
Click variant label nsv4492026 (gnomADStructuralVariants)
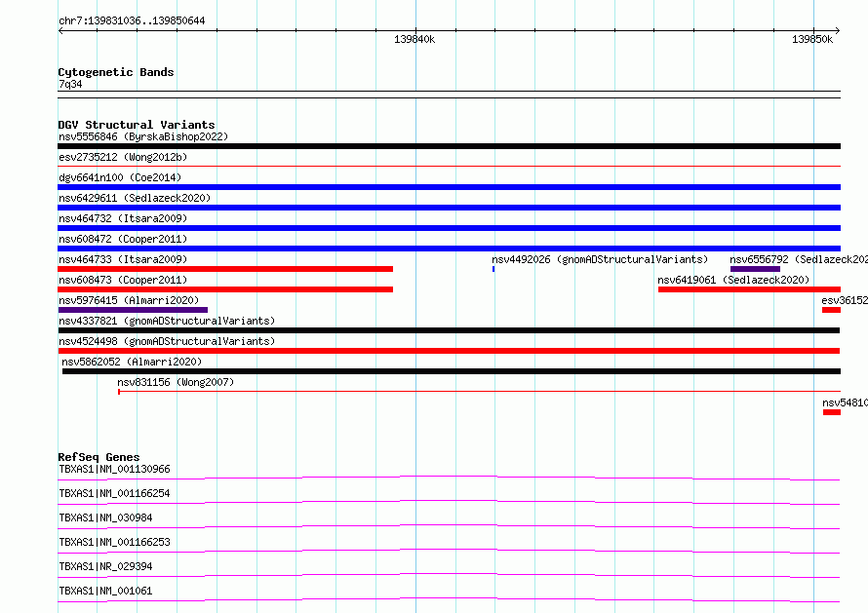point(600,259)
